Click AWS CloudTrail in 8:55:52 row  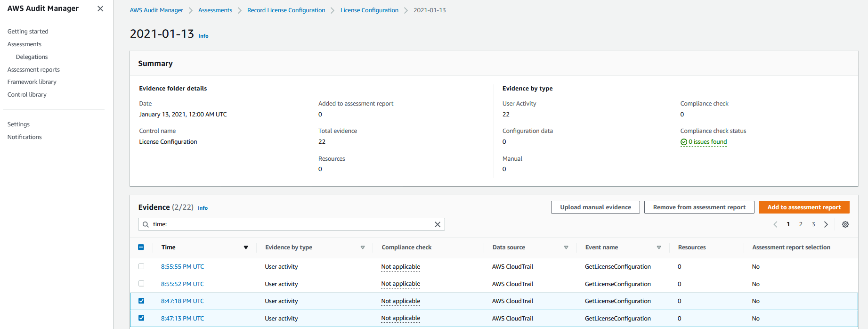click(x=513, y=284)
